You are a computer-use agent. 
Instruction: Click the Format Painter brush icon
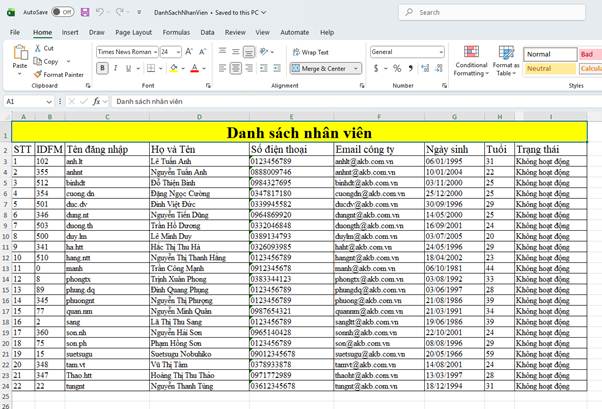click(x=38, y=74)
